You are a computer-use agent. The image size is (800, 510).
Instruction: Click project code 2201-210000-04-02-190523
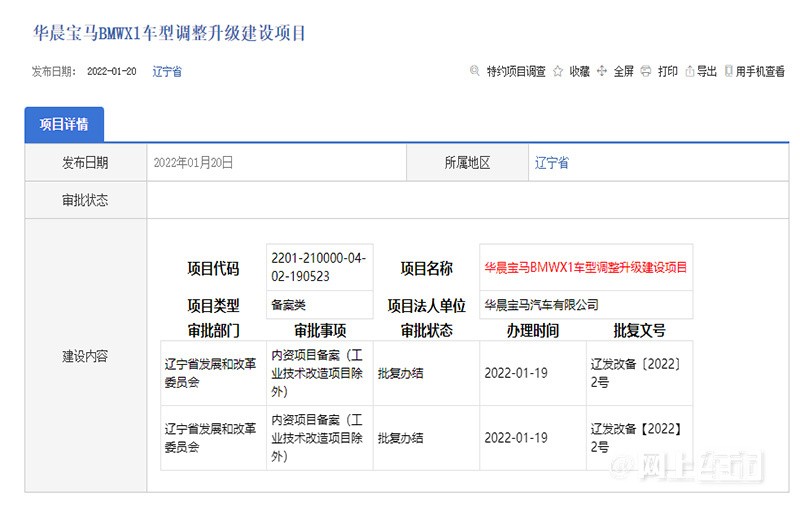[x=319, y=267]
